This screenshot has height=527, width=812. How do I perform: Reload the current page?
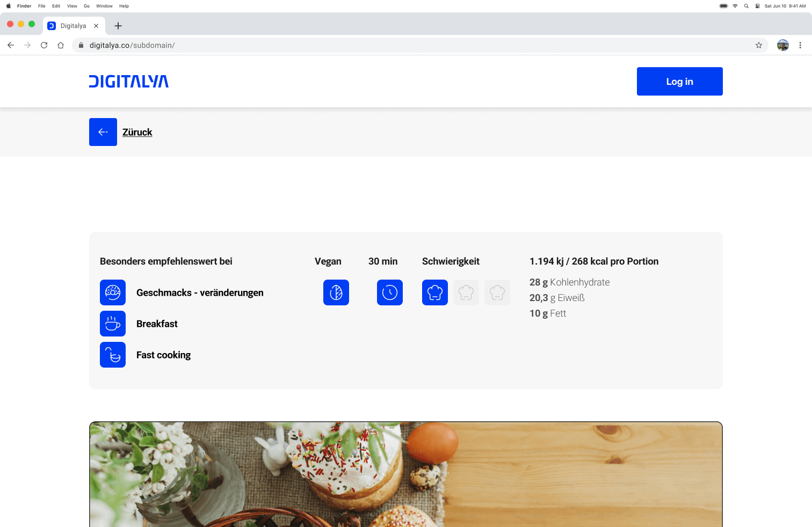click(44, 45)
